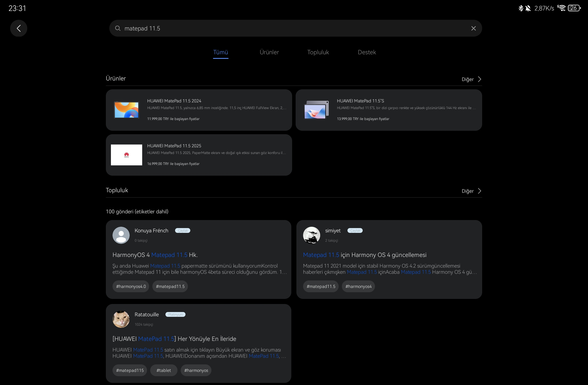Click the 16.999,00 TRY price text

click(173, 164)
